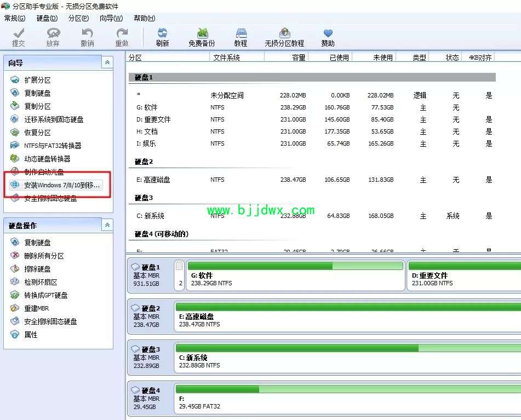This screenshot has height=420, width=521.
Task: Open 安全擦除固态硬盘 in 向导 panel
Action: [x=43, y=198]
